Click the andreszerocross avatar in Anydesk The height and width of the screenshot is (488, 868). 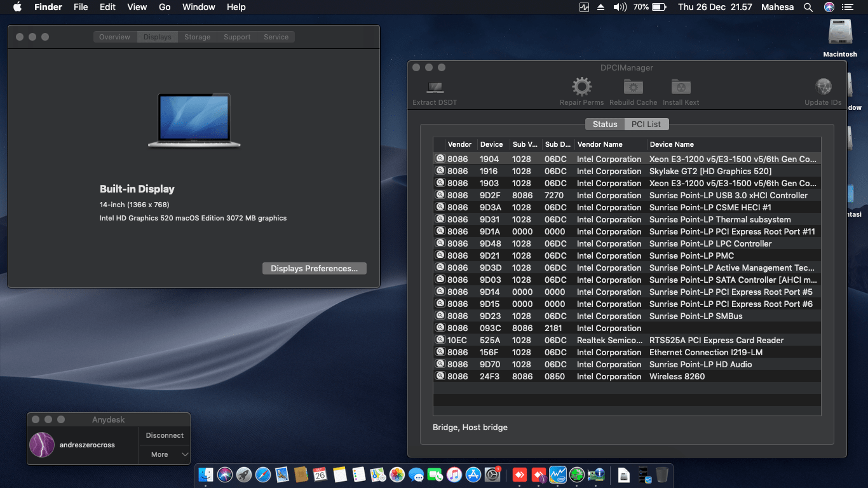point(42,445)
